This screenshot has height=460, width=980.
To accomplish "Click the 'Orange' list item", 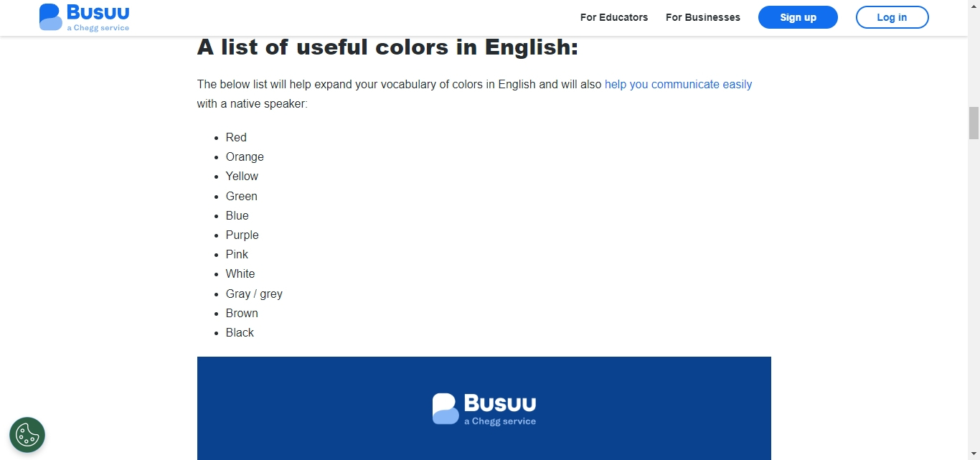I will [x=245, y=156].
